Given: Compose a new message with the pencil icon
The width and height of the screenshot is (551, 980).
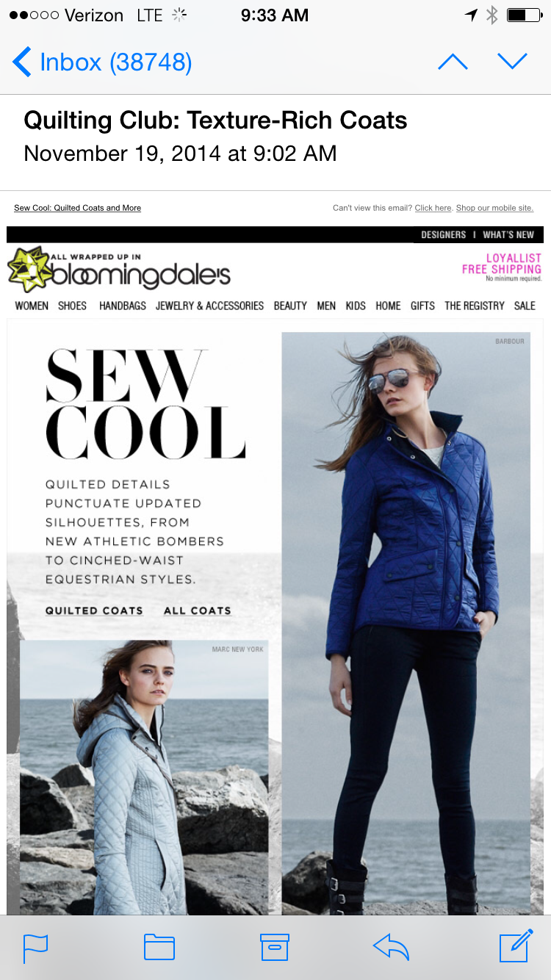Looking at the screenshot, I should (516, 945).
